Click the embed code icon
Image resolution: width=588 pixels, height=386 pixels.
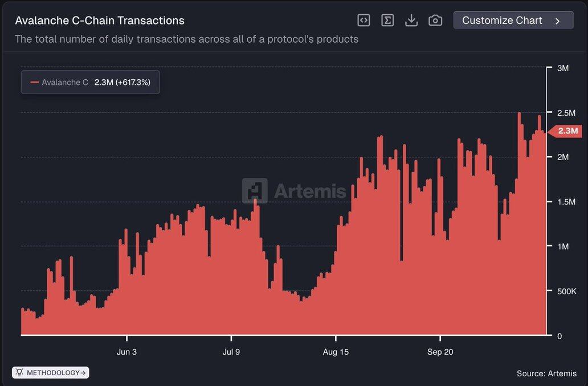coord(364,21)
